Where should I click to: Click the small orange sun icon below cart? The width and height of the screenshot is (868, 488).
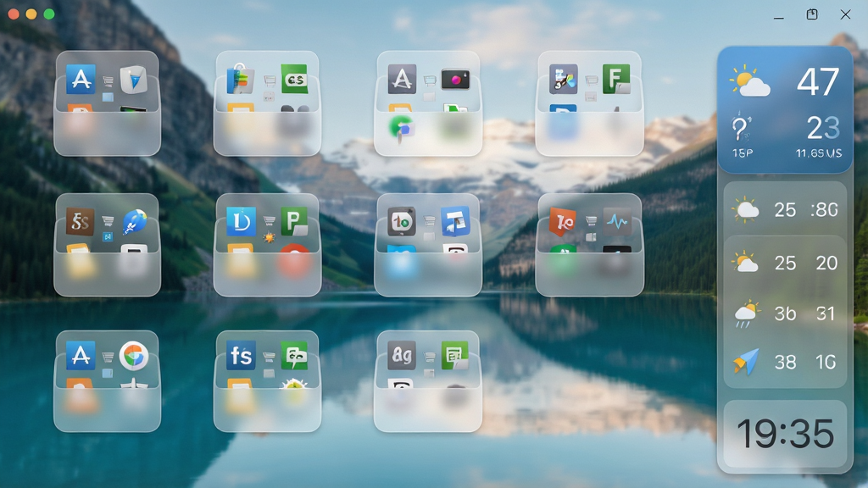point(269,237)
